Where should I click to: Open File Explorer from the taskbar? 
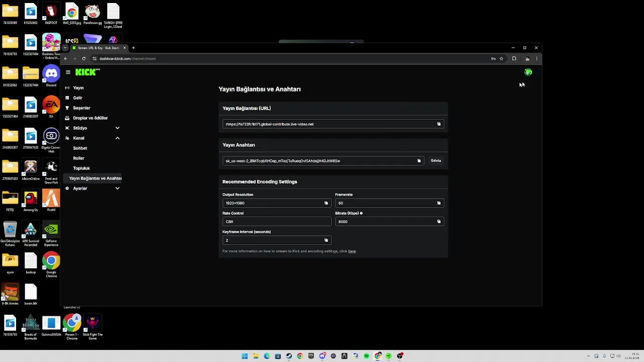[256, 356]
